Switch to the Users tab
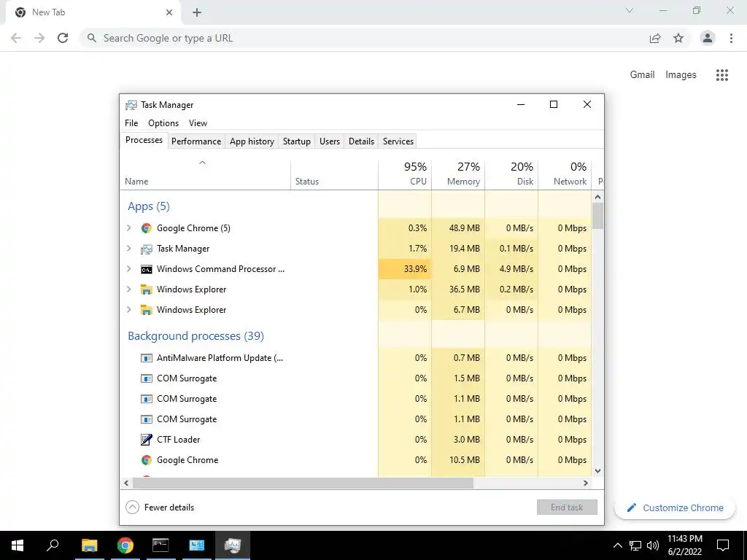Viewport: 747px width, 560px height. 330,141
